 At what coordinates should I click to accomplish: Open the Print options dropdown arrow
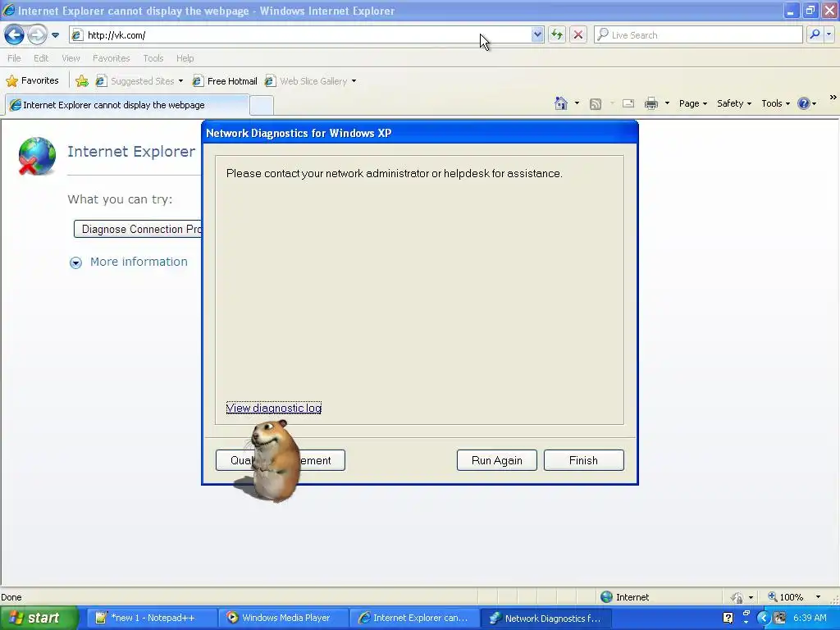tap(667, 103)
